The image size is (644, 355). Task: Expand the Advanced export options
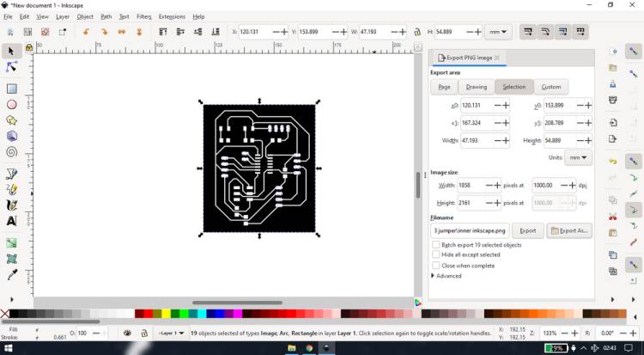coord(446,276)
